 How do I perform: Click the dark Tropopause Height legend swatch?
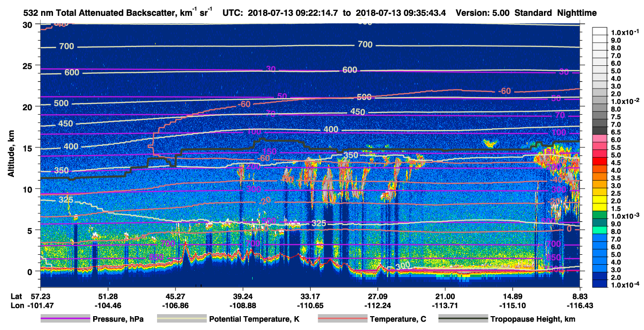(x=463, y=319)
